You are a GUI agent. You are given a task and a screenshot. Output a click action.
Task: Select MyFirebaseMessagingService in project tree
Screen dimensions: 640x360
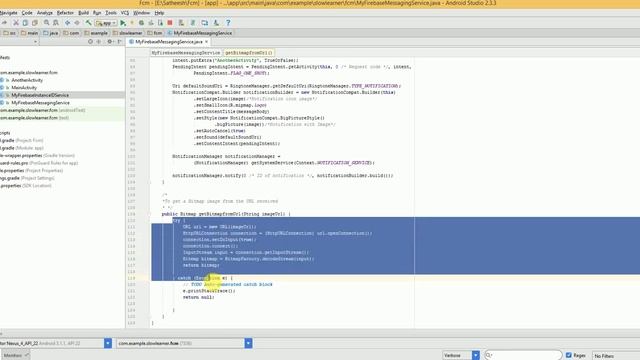point(40,103)
